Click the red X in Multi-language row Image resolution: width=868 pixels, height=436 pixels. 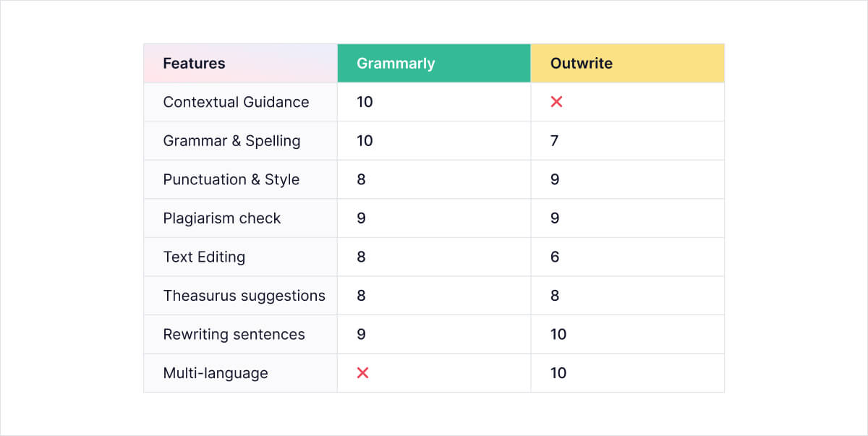click(363, 373)
